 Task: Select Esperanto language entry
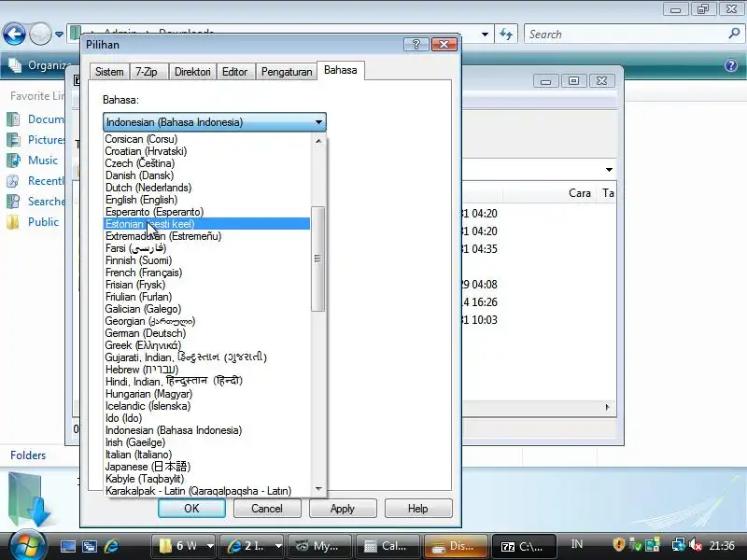pos(206,212)
